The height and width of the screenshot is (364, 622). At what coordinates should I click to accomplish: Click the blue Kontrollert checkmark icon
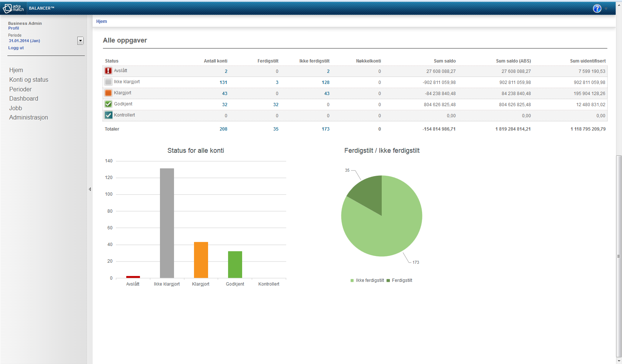click(108, 115)
